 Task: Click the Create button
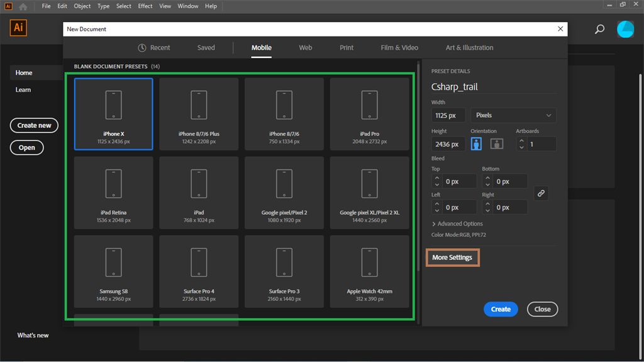point(501,309)
